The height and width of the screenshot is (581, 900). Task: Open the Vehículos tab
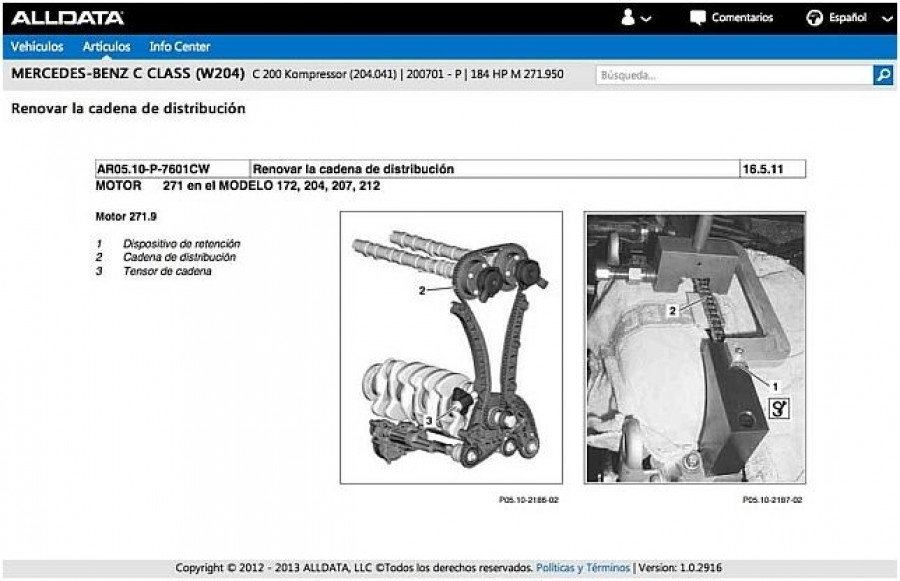click(37, 47)
